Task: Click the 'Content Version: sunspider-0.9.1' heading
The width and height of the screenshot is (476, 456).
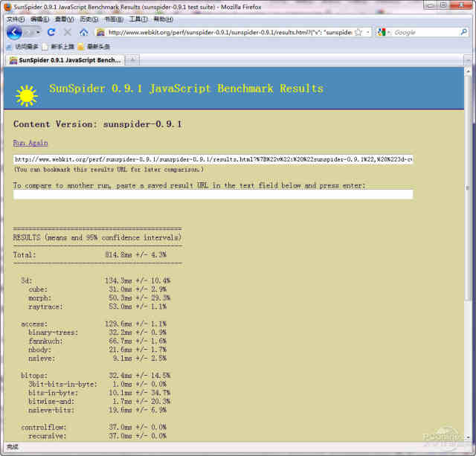Action: click(97, 124)
